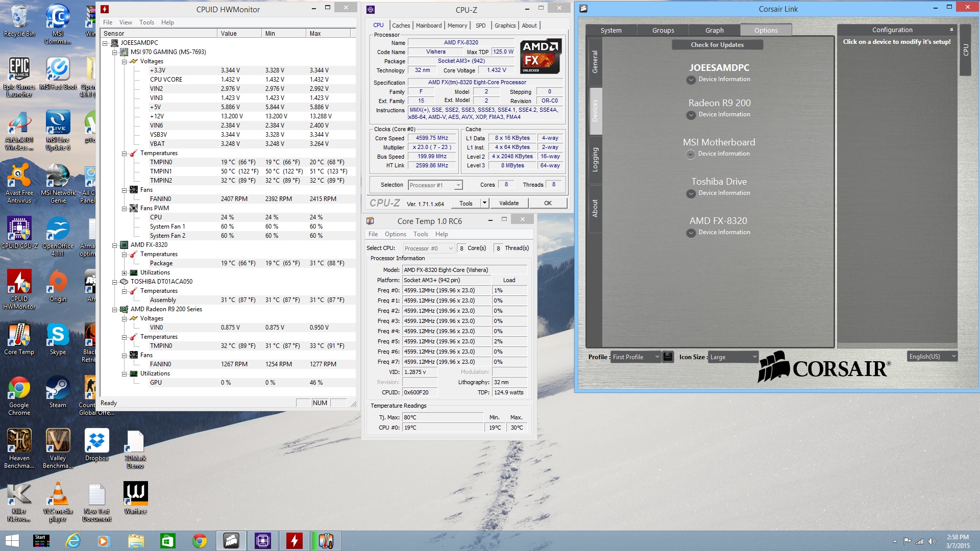Viewport: 980px width, 551px height.
Task: Open Memory tab in CPU-Z
Action: pos(457,26)
